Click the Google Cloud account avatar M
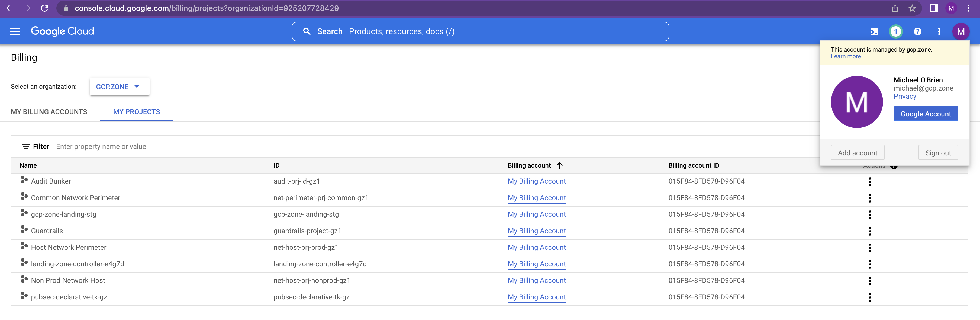This screenshot has height=320, width=980. pyautogui.click(x=960, y=31)
